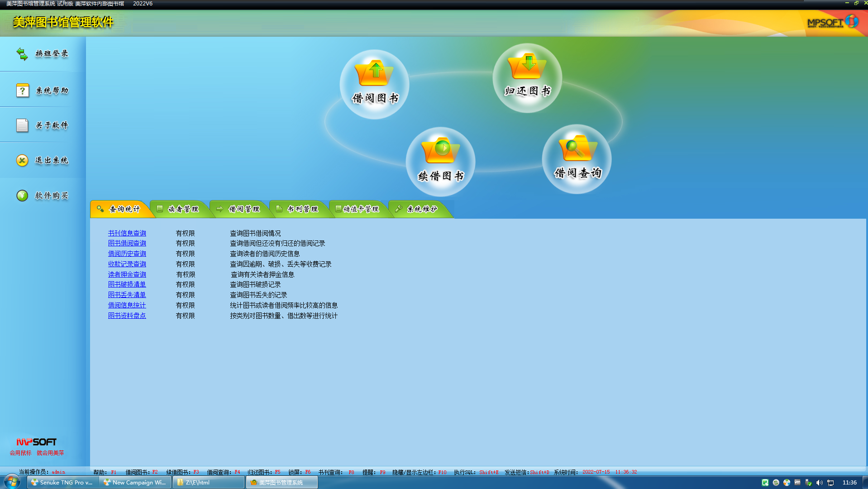Click the 换班登录 switch login icon
This screenshot has height=489, width=868.
(22, 54)
